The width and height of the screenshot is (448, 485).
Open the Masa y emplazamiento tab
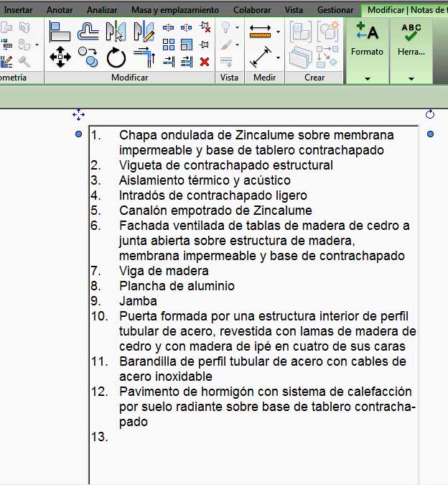point(175,10)
